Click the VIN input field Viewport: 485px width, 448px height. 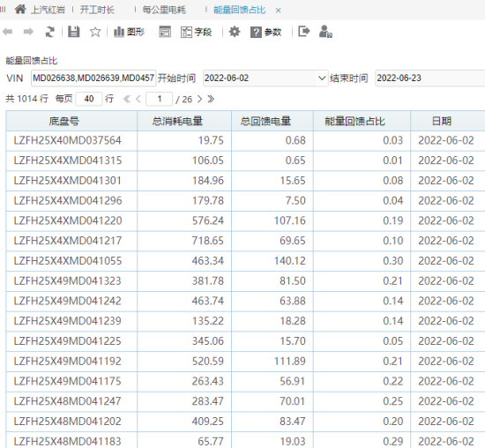coord(93,78)
